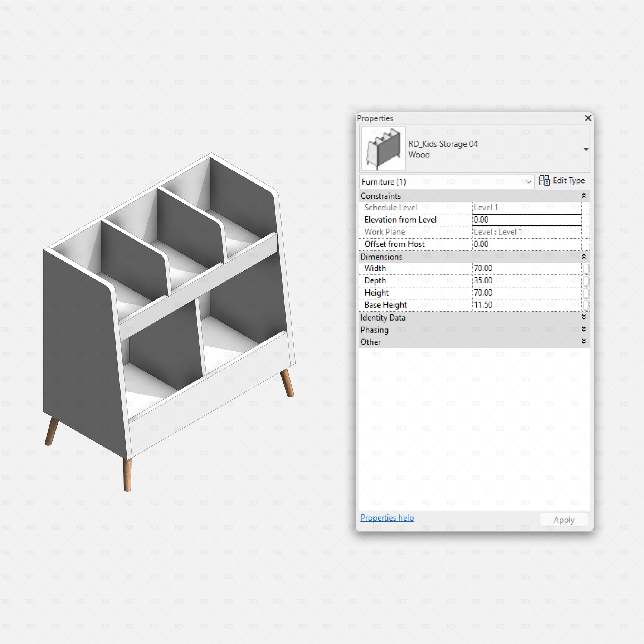The height and width of the screenshot is (644, 644).
Task: Select the Base Height value field
Action: pyautogui.click(x=526, y=305)
